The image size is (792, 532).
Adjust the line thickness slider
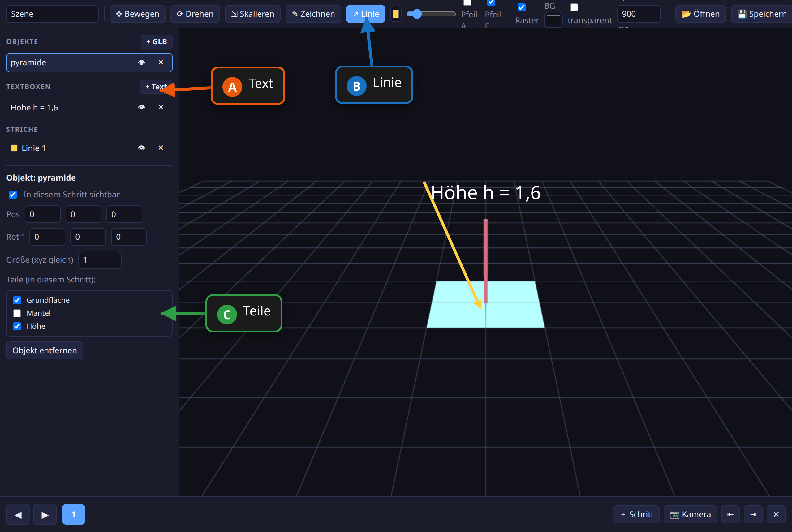coord(431,14)
